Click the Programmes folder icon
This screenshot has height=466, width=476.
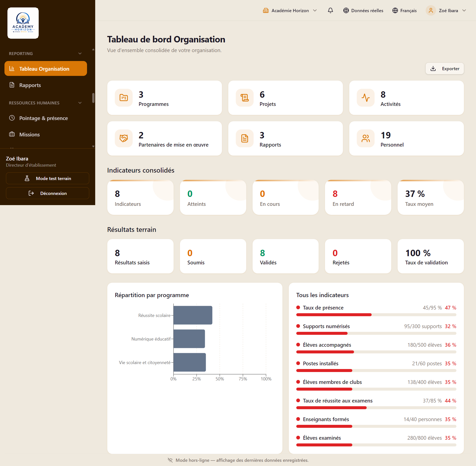[x=124, y=98]
